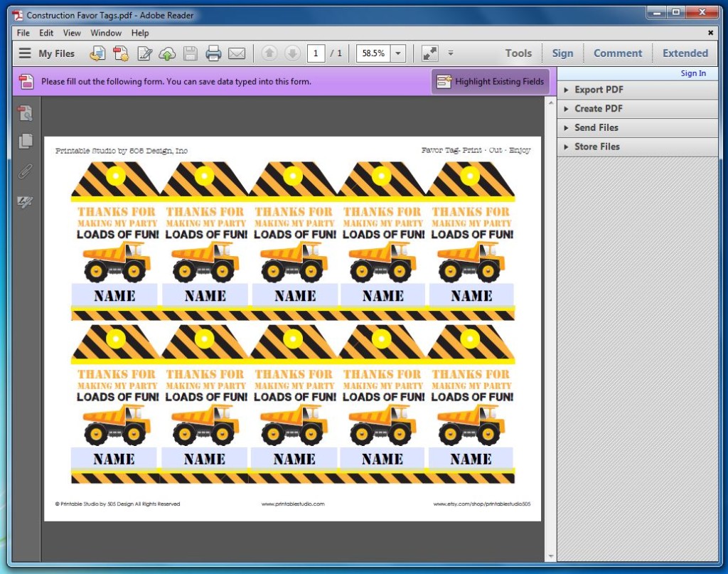Open the Edit menu
This screenshot has width=728, height=574.
46,33
